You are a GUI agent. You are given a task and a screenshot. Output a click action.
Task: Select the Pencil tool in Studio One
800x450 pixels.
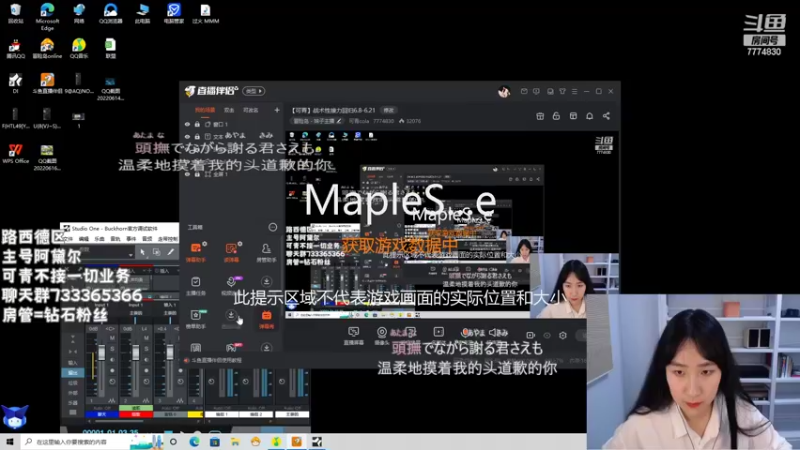pyautogui.click(x=170, y=252)
